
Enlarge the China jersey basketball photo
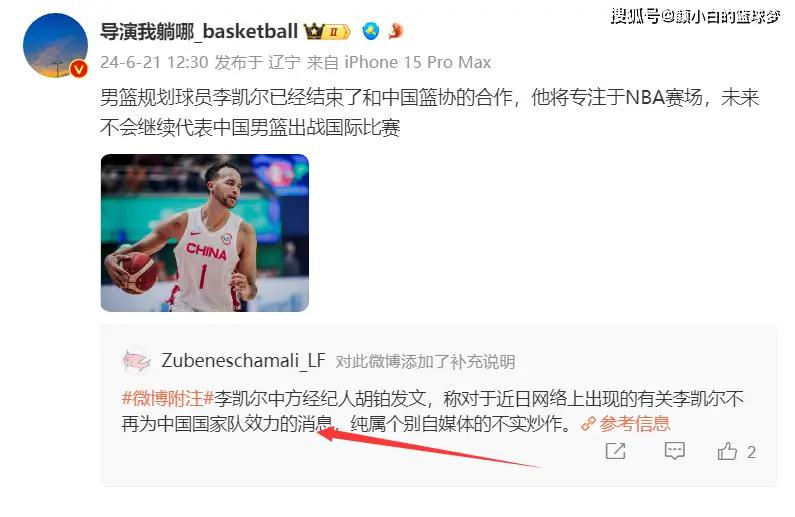pyautogui.click(x=205, y=233)
